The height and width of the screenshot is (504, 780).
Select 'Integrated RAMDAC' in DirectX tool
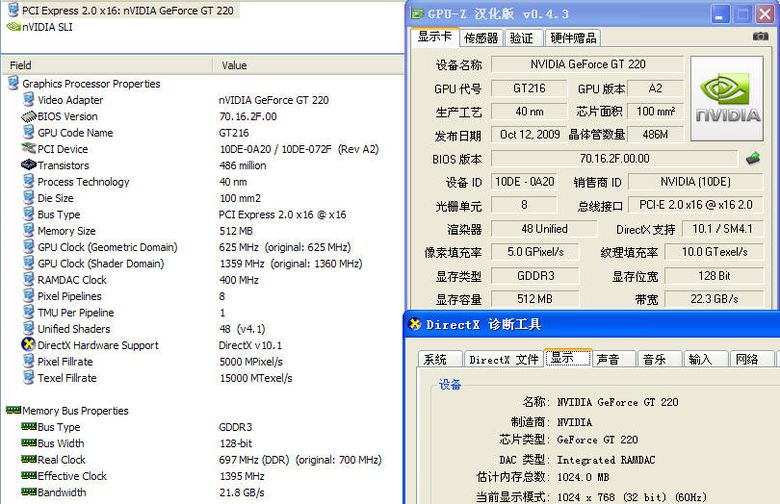606,460
